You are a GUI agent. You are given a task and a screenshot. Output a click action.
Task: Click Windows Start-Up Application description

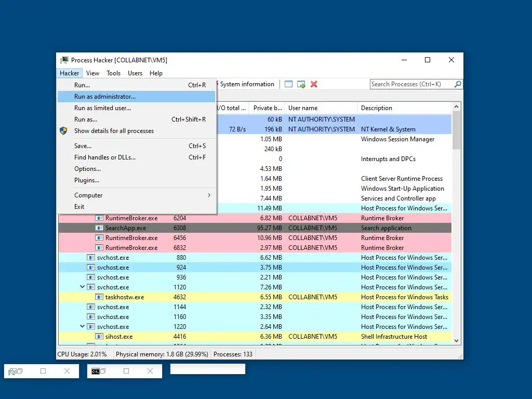(403, 188)
